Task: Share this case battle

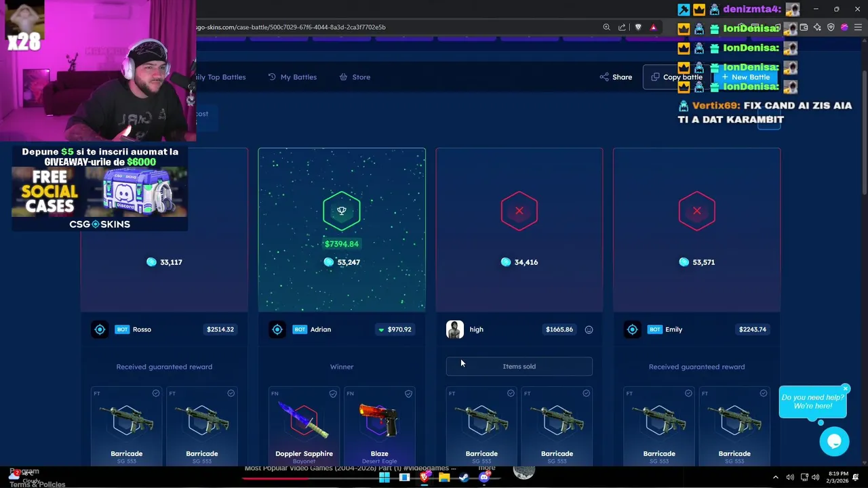Action: click(616, 77)
